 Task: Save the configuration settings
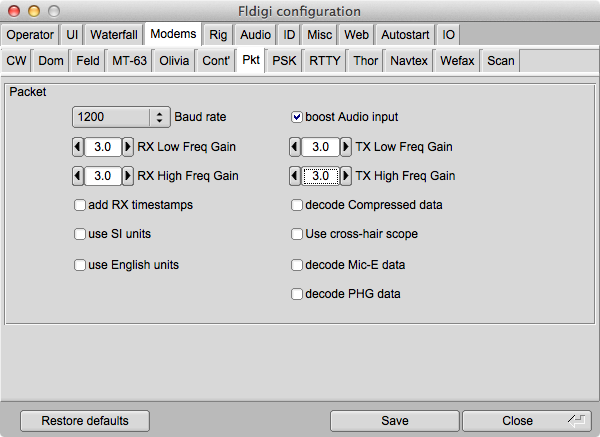point(394,421)
